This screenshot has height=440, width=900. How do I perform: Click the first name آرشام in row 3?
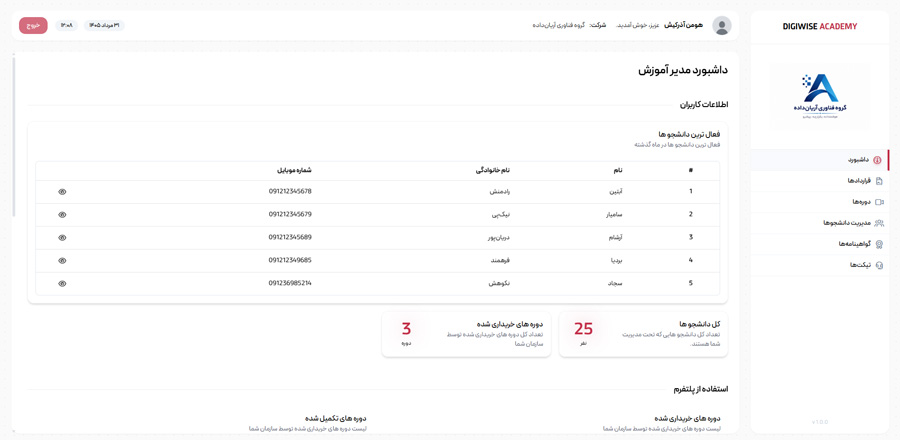[x=615, y=237]
